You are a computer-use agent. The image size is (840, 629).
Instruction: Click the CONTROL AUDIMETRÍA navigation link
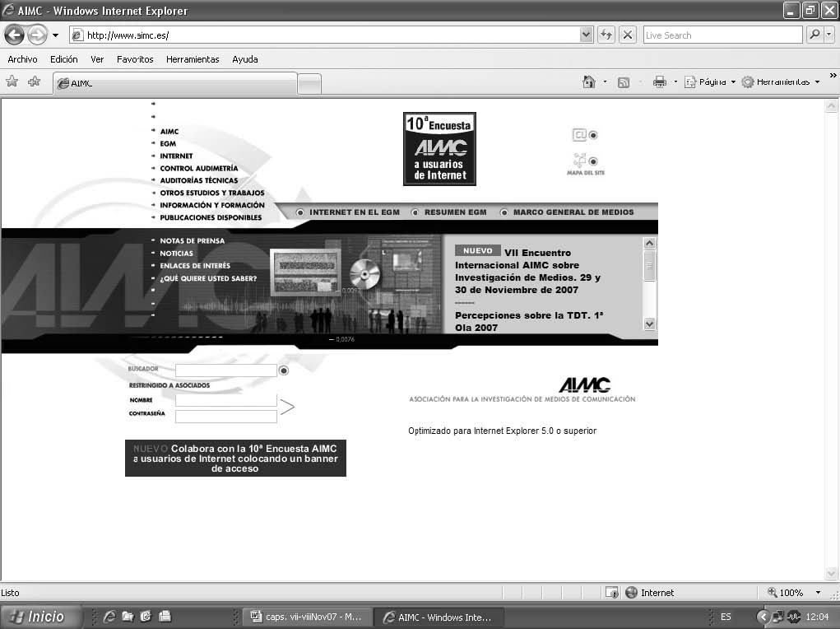pyautogui.click(x=198, y=169)
